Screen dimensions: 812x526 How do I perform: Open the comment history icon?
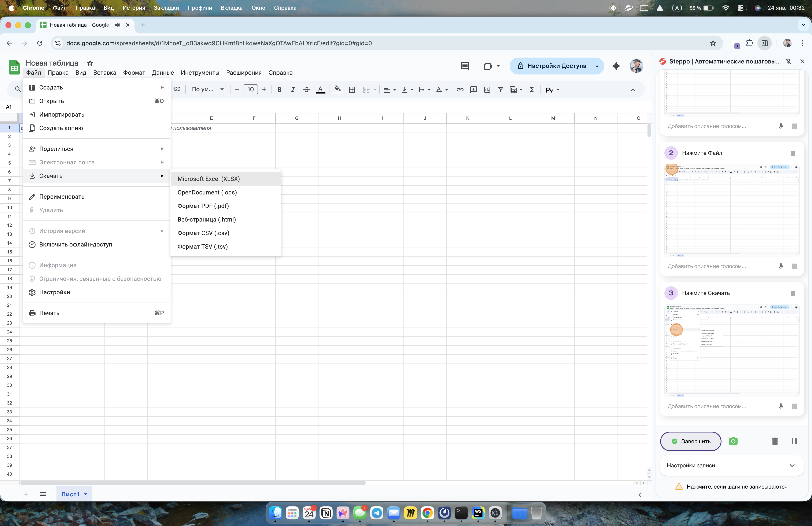(x=465, y=66)
